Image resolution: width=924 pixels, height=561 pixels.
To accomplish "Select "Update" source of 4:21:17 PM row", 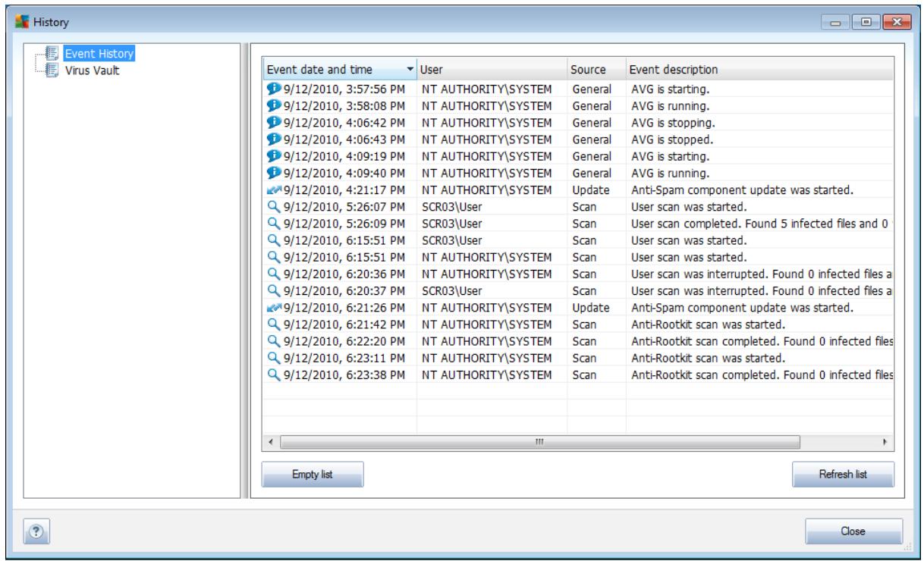I will (x=591, y=190).
